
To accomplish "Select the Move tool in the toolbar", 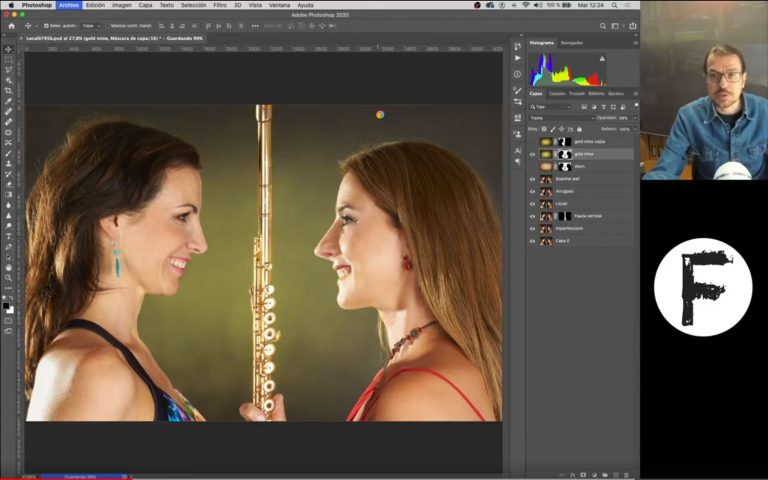I will 8,49.
